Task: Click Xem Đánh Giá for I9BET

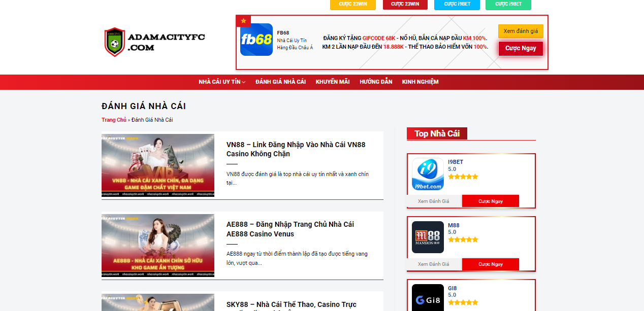Action: 433,201
